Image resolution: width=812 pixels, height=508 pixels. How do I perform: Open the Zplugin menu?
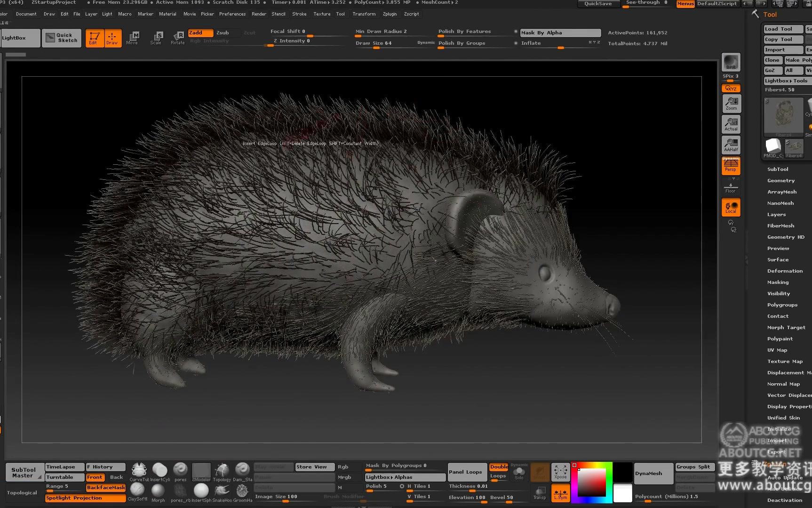click(390, 14)
